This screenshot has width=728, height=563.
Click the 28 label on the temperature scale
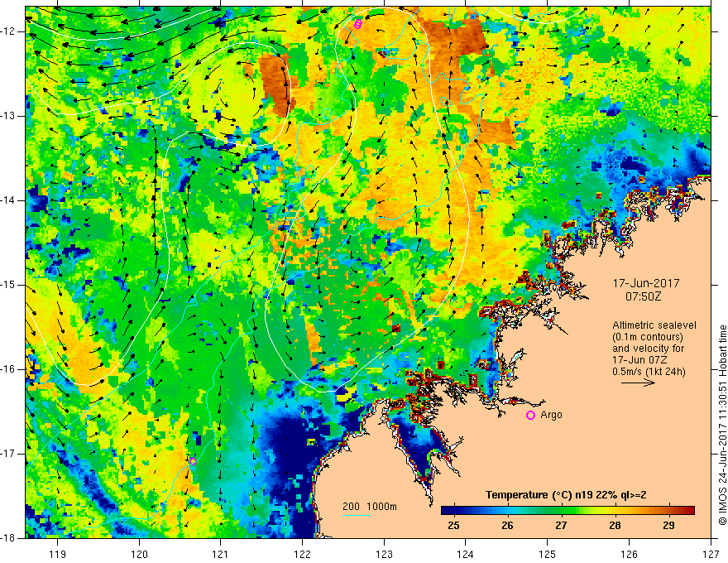pyautogui.click(x=615, y=526)
